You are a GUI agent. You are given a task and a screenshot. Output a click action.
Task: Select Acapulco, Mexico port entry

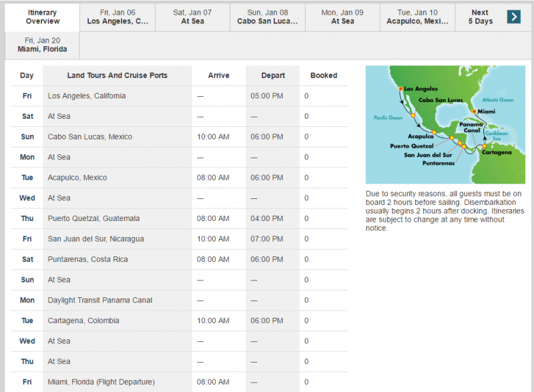click(77, 178)
